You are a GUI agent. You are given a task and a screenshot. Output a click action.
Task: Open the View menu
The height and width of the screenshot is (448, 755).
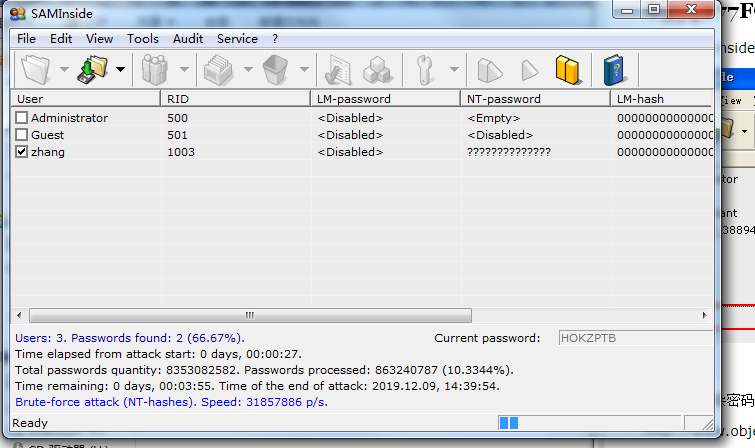[100, 39]
